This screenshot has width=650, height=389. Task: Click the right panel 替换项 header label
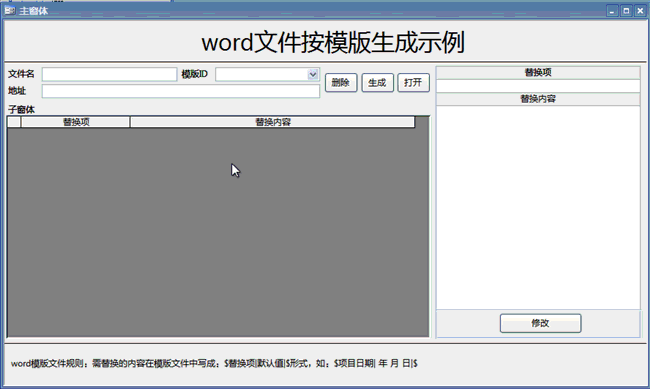point(538,73)
